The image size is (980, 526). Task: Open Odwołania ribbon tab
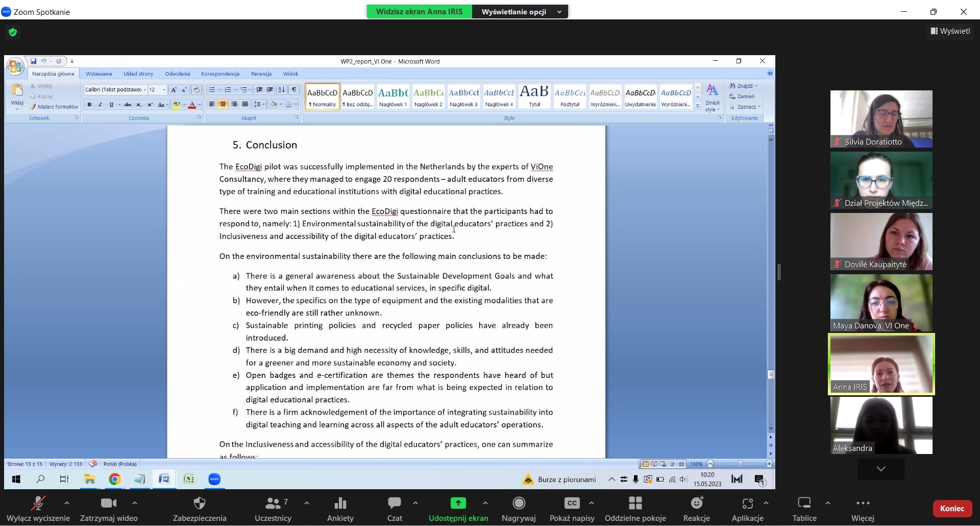[178, 74]
